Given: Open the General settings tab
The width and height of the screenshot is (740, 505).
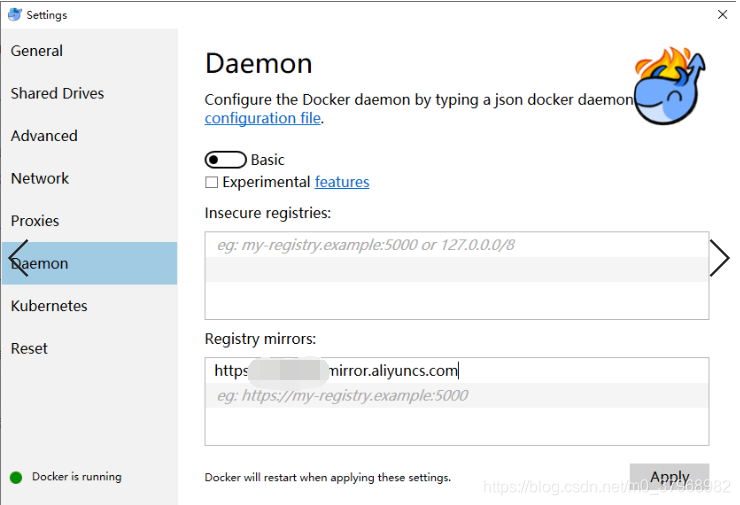Looking at the screenshot, I should click(37, 51).
